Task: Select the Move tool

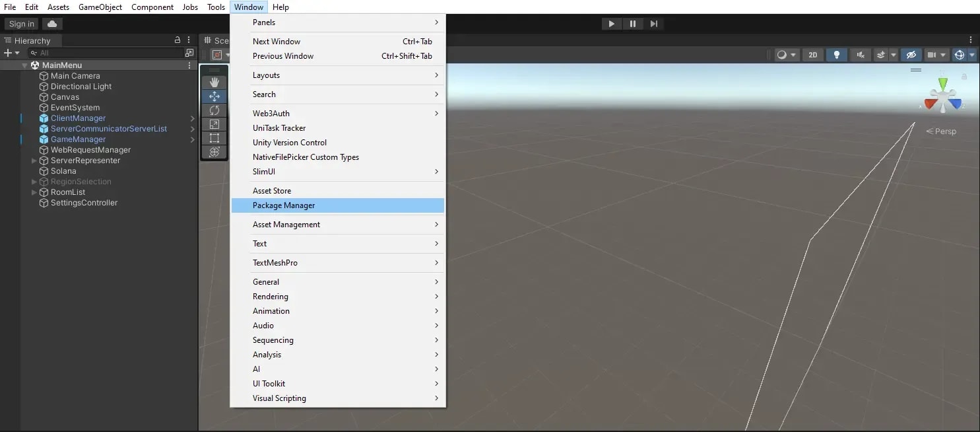Action: pos(214,96)
